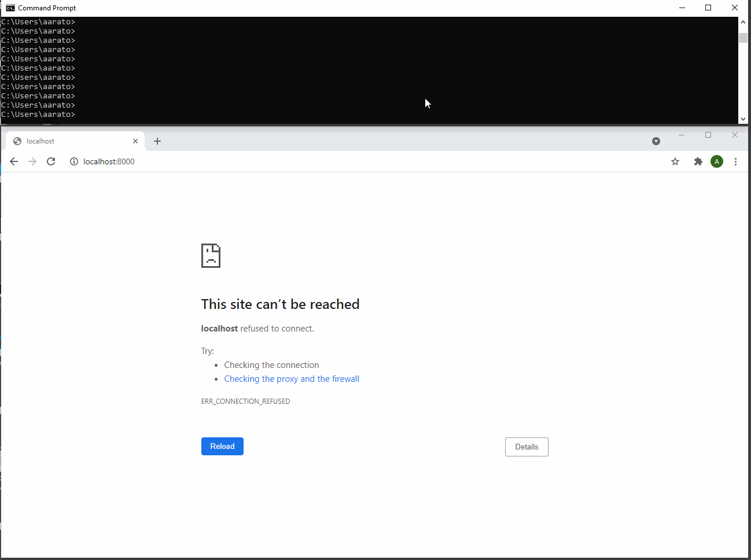Open 'Checking the proxy and the firewall' link

[x=292, y=379]
